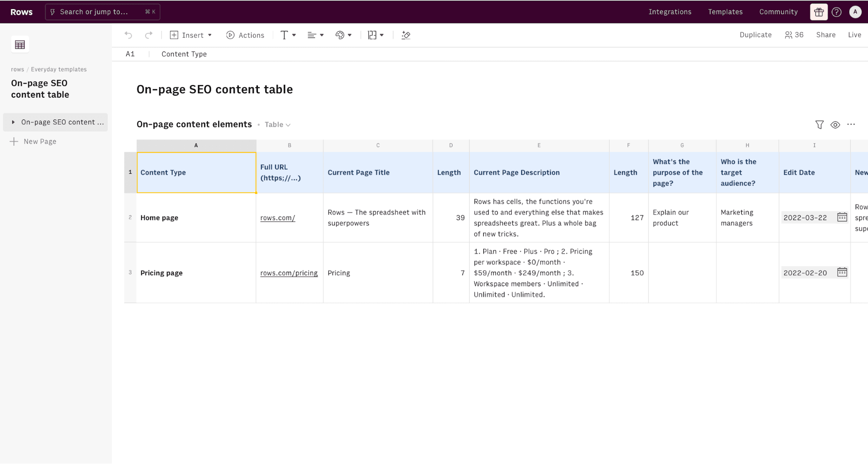Viewport: 868px width, 464px height.
Task: Select column B header
Action: pyautogui.click(x=290, y=145)
